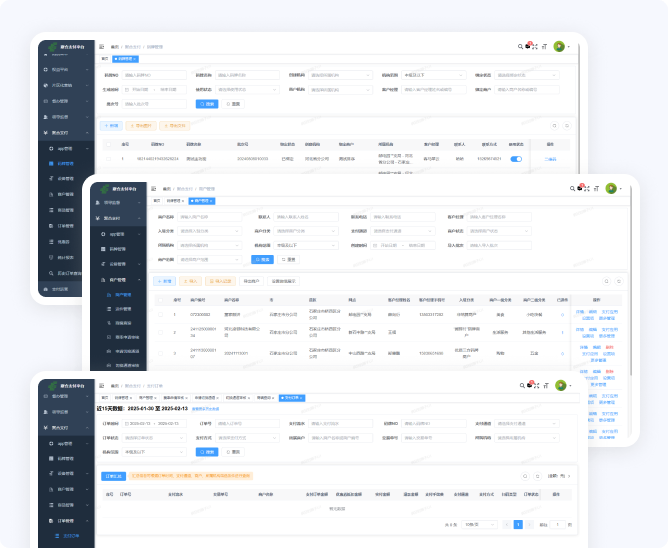The width and height of the screenshot is (668, 548).
Task: Click 导出商户 button in middle window
Action: pos(251,281)
